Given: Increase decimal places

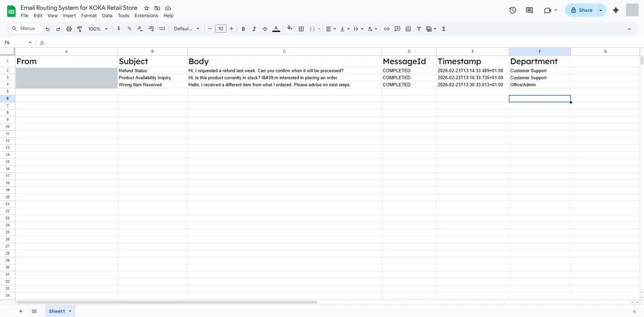Looking at the screenshot, I should (x=151, y=29).
